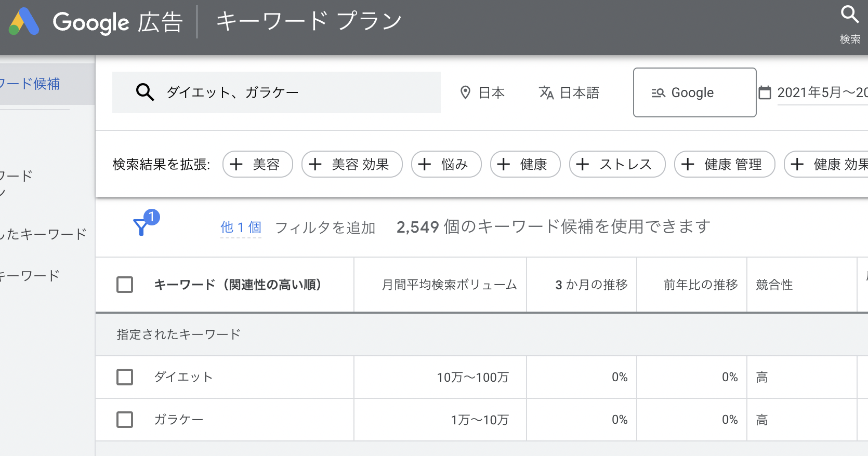The height and width of the screenshot is (456, 868).
Task: Click the Google Ads logo icon
Action: click(24, 22)
